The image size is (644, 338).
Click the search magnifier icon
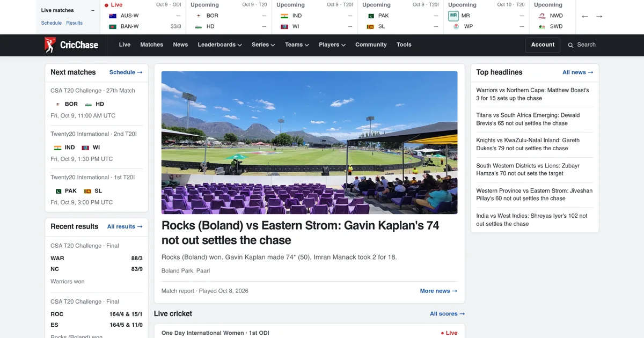coord(571,45)
